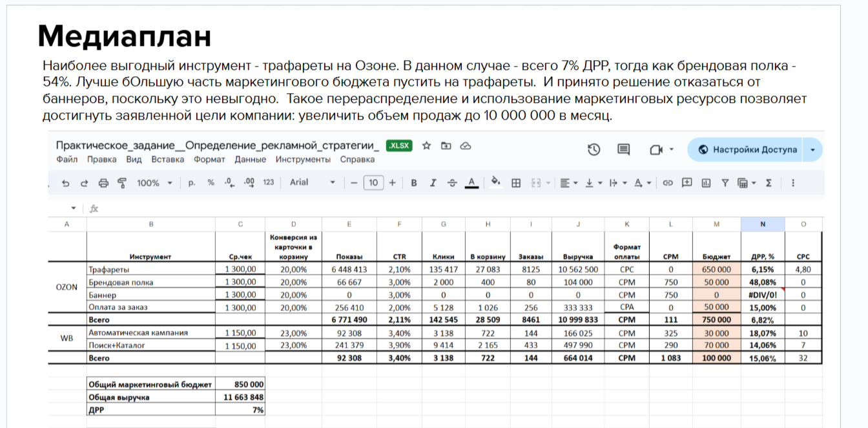Click the print icon

(x=103, y=183)
